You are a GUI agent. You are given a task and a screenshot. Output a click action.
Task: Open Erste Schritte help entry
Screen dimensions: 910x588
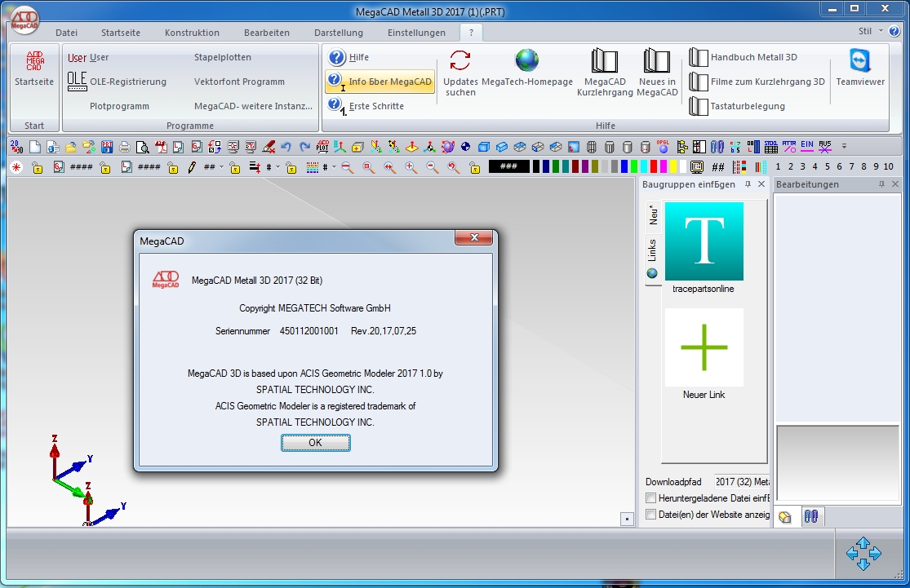[366, 106]
